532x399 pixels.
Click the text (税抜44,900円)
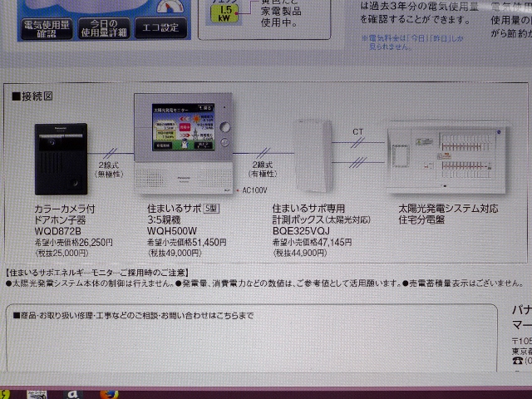click(x=299, y=253)
